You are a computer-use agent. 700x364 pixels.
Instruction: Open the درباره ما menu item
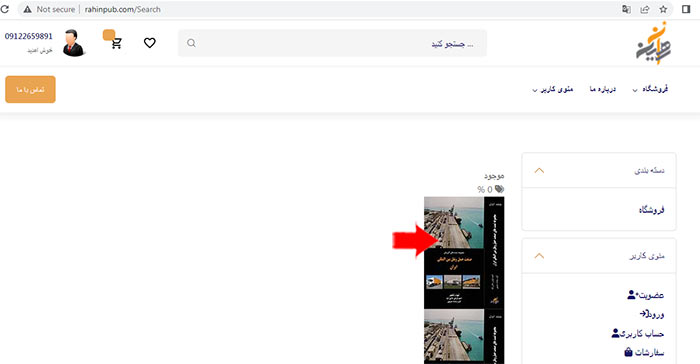(603, 89)
